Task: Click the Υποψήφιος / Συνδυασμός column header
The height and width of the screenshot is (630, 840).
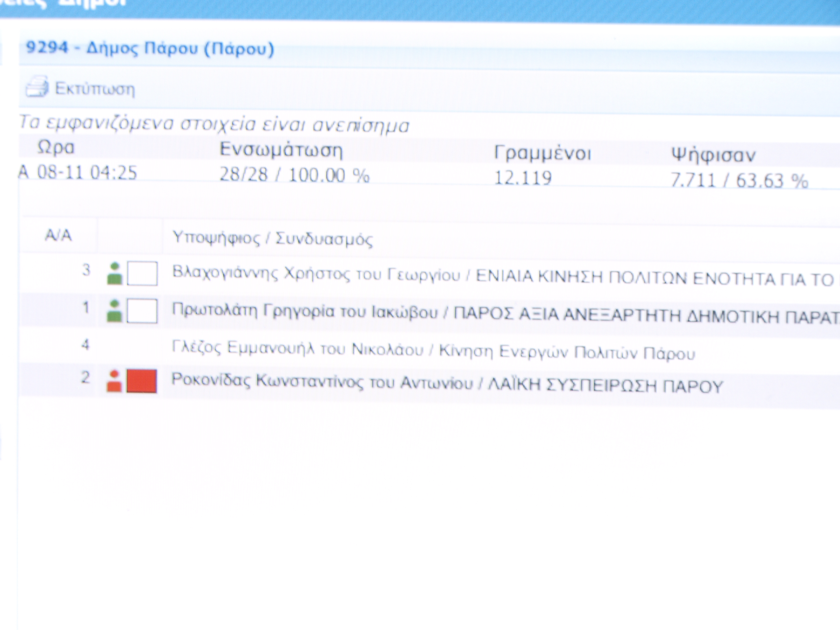Action: click(273, 239)
